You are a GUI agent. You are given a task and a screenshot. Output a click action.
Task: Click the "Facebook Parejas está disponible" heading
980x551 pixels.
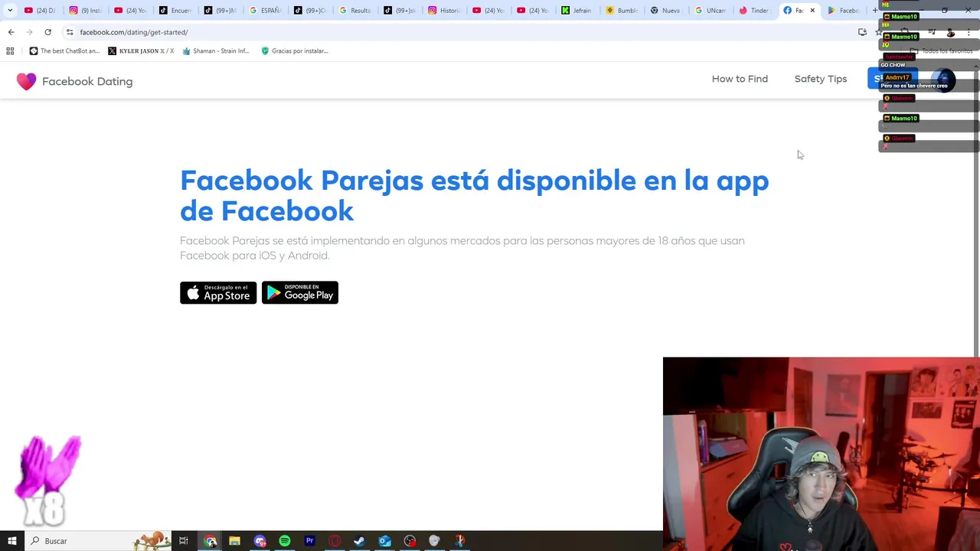pyautogui.click(x=474, y=195)
